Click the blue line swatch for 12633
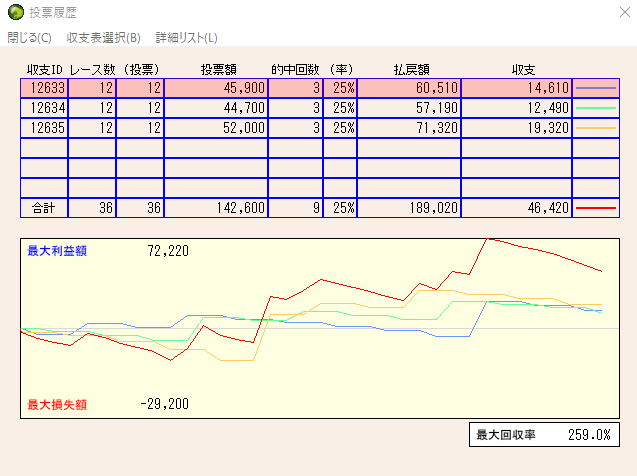637x476 pixels. pyautogui.click(x=596, y=88)
